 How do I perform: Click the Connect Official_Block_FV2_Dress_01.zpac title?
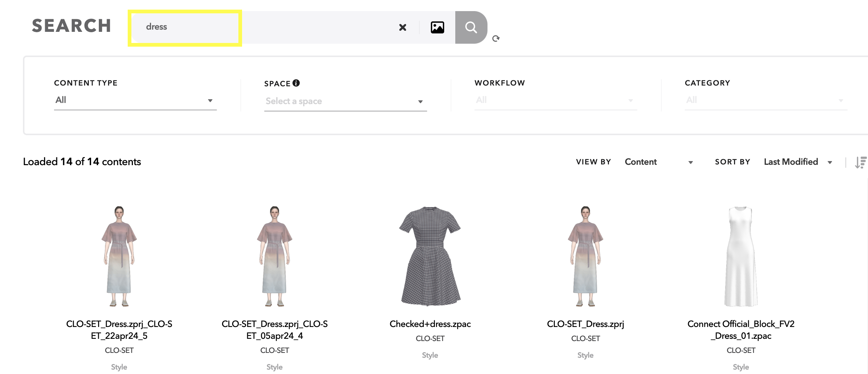741,330
